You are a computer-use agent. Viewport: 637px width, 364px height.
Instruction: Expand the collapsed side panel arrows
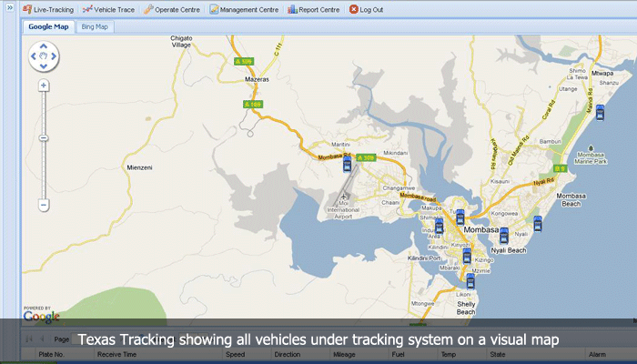pos(10,7)
